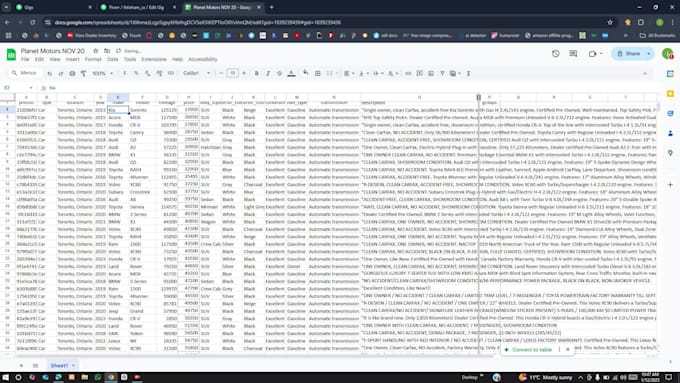
Task: Open the Calibri font dropdown
Action: pyautogui.click(x=196, y=73)
